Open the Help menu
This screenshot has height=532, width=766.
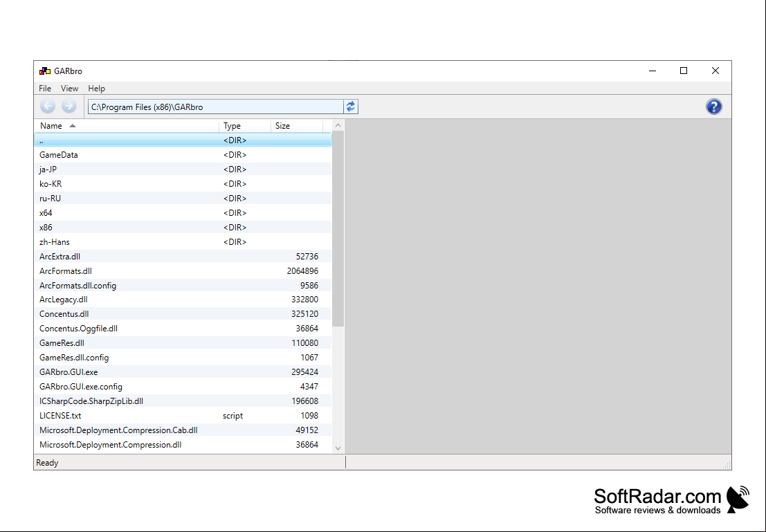[96, 89]
